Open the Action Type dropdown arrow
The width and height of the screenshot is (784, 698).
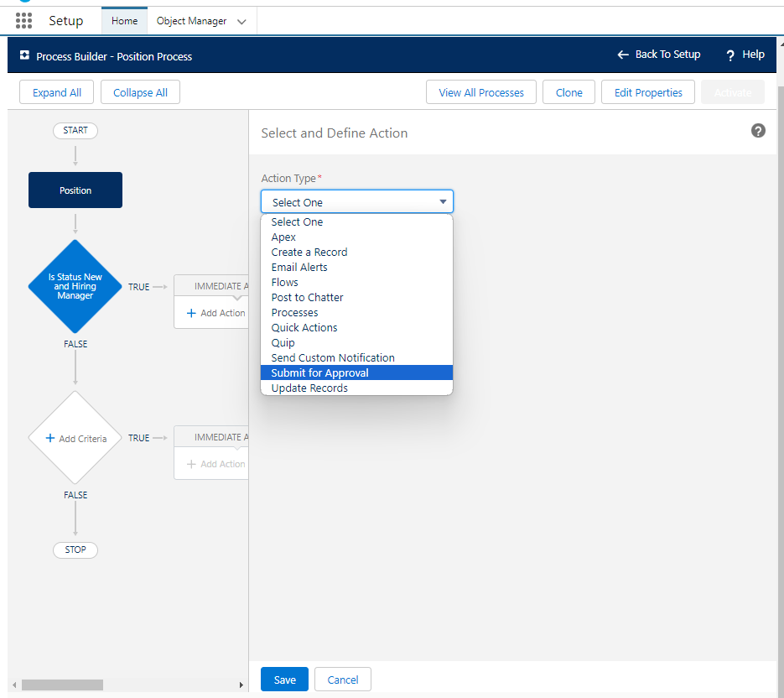tap(443, 201)
